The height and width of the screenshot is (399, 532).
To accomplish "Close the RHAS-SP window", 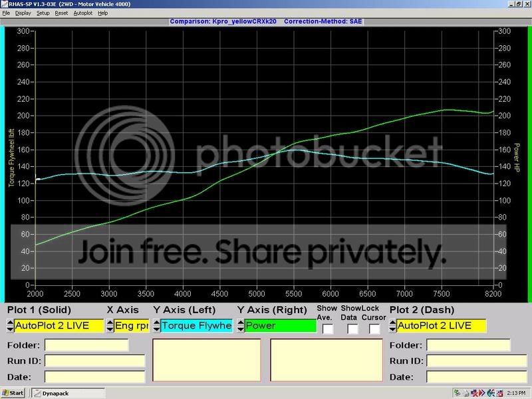I will click(x=527, y=4).
